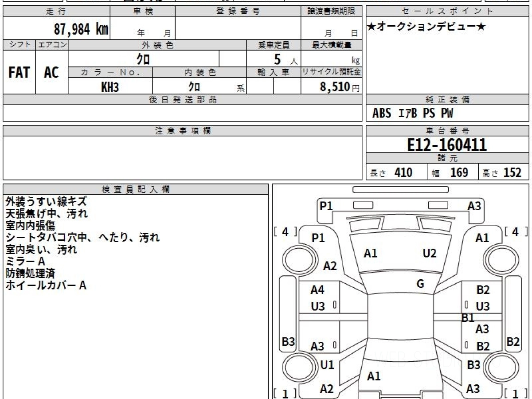Select the width value 幅 169
This screenshot has width=532, height=399.
(x=450, y=172)
